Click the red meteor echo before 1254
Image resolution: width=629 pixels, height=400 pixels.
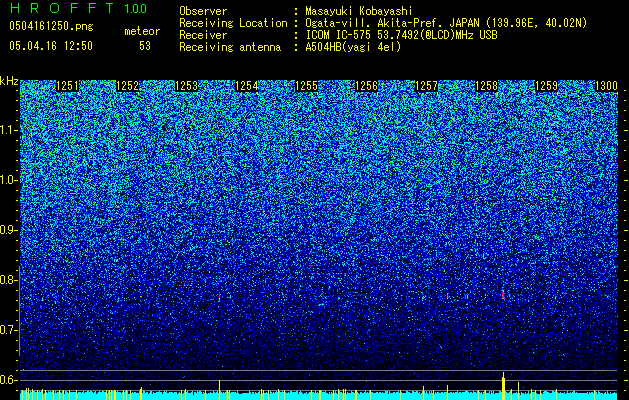point(219,297)
